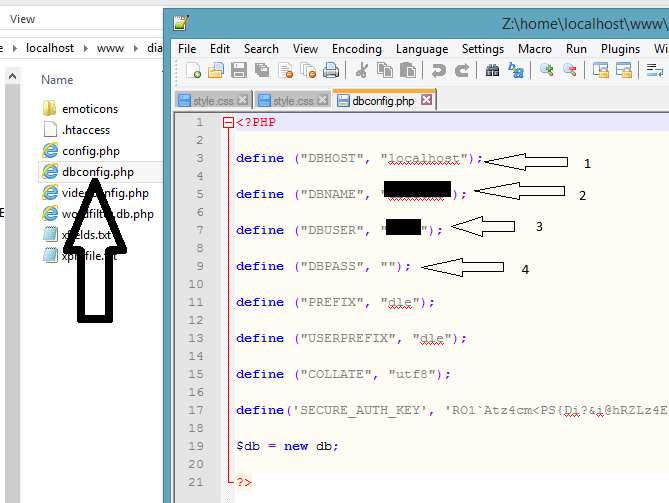This screenshot has width=669, height=503.
Task: Click the Save toolbar icon
Action: tap(239, 70)
